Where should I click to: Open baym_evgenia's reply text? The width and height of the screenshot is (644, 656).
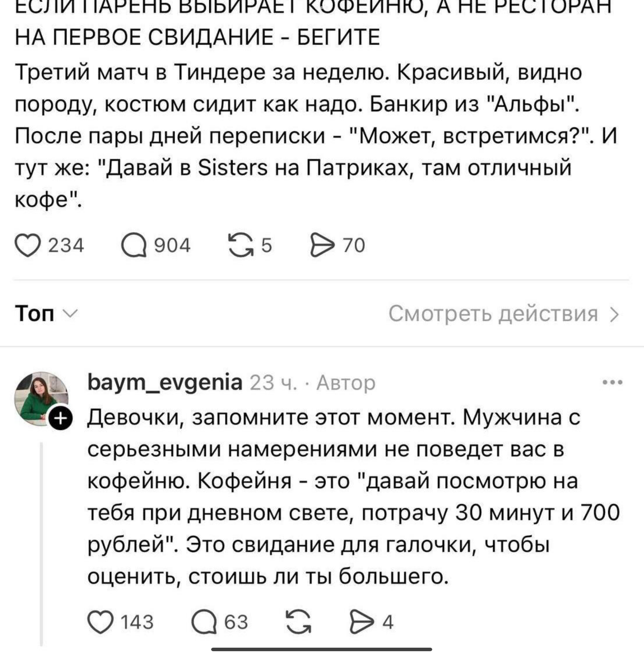(338, 497)
